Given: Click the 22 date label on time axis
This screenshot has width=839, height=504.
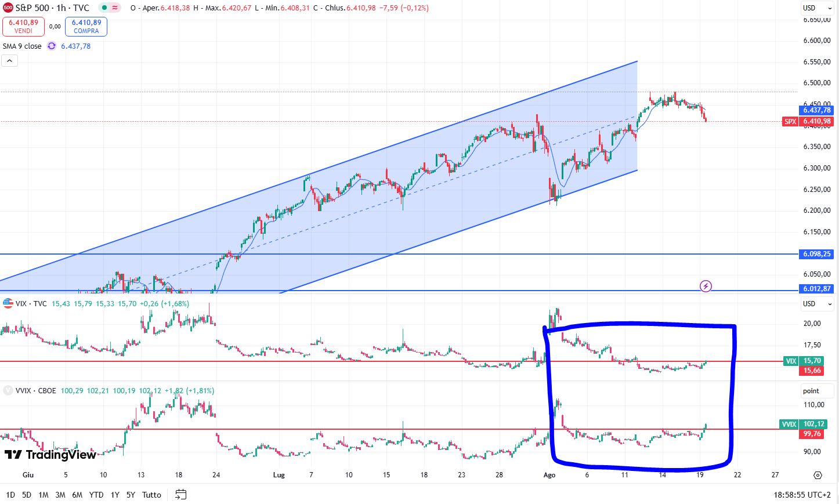Looking at the screenshot, I should click(737, 475).
